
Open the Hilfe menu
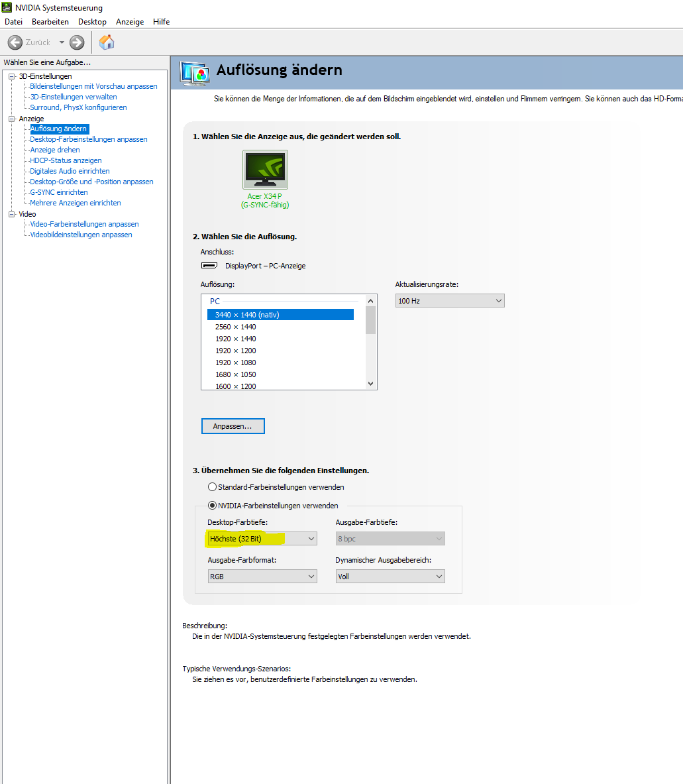161,21
